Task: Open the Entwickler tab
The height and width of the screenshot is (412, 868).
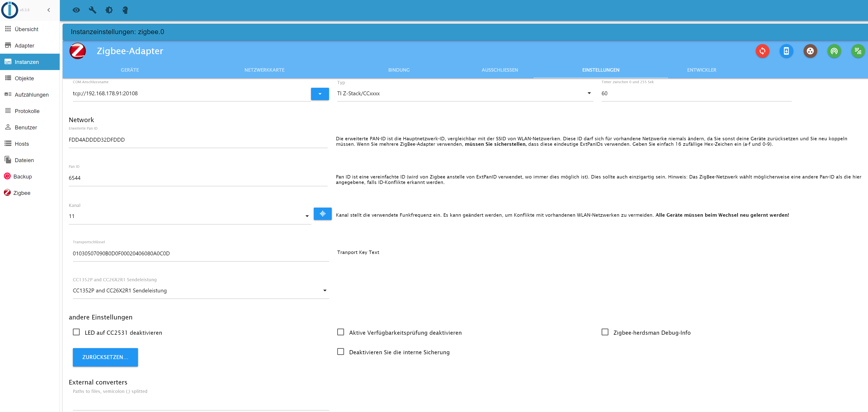Action: pyautogui.click(x=702, y=70)
